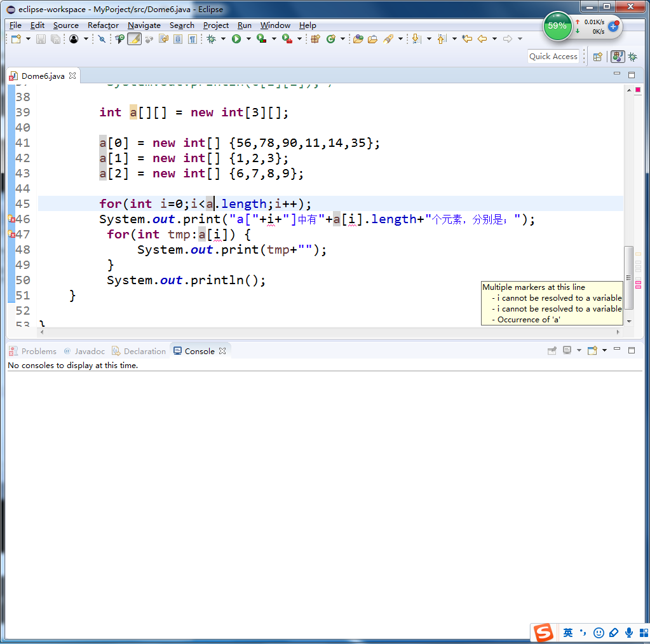Click the Open Type folder icon
This screenshot has height=644, width=650.
click(358, 39)
